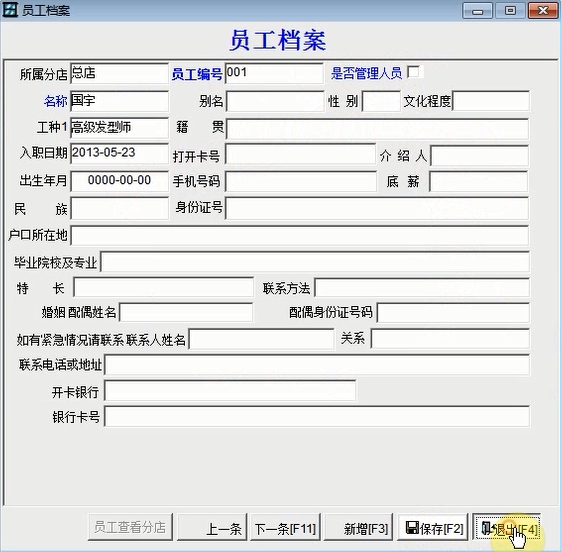
Task: Go to previous record 上一条
Action: [x=212, y=527]
